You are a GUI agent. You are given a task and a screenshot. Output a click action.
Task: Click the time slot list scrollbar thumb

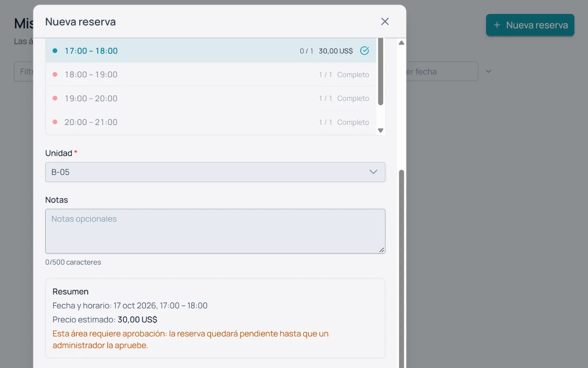point(381,71)
